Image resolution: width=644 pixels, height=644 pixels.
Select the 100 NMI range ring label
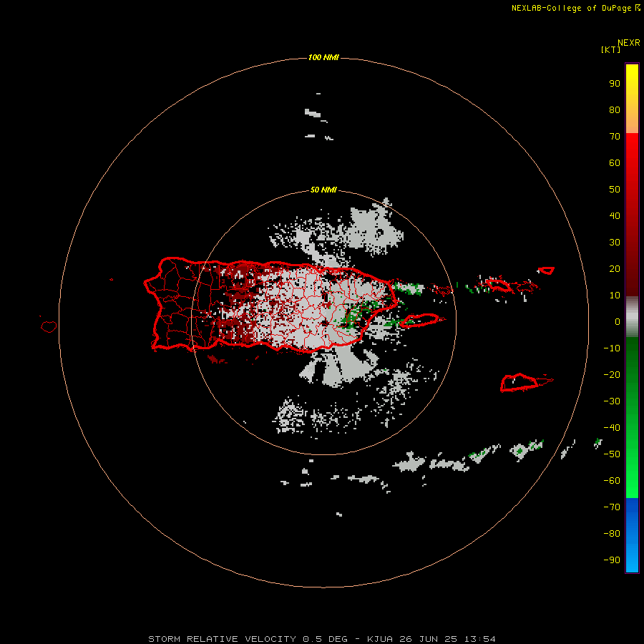click(323, 57)
